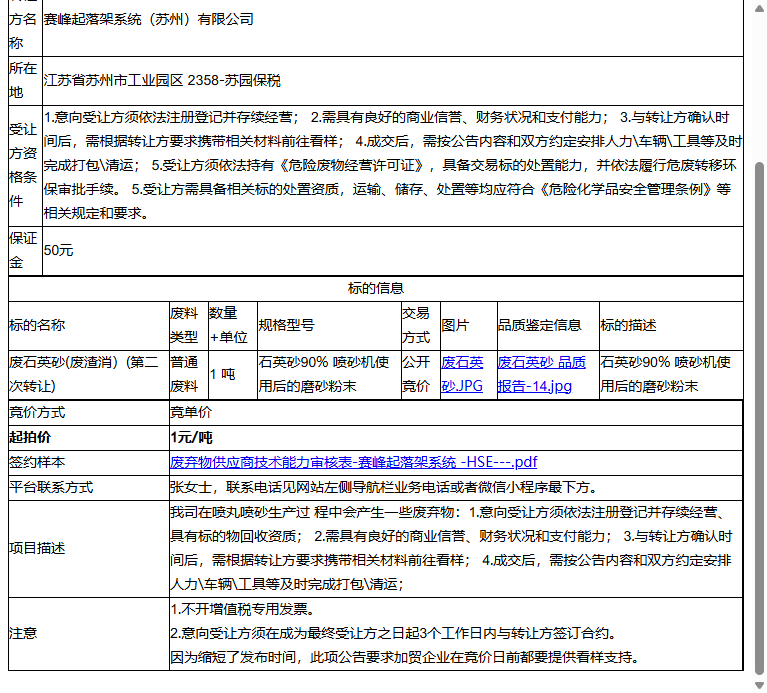Select the company name 赛峰起落架系统（苏州）有限公司
Screen dimensions: 767x693
pos(149,20)
